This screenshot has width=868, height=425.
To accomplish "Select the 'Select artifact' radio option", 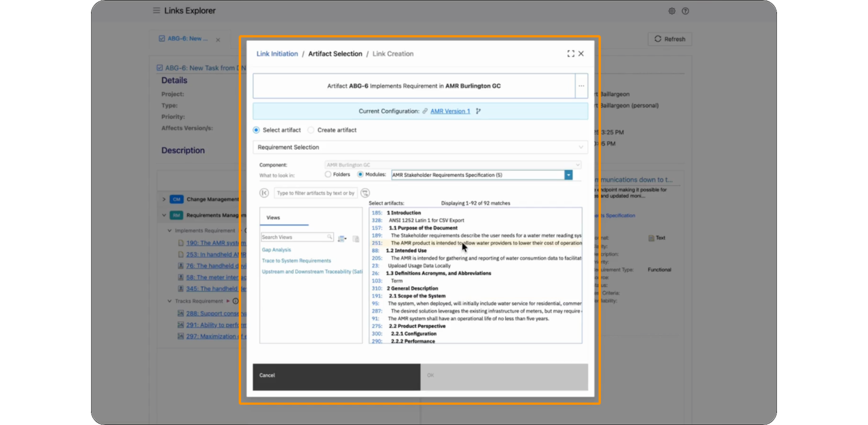I will coord(256,130).
